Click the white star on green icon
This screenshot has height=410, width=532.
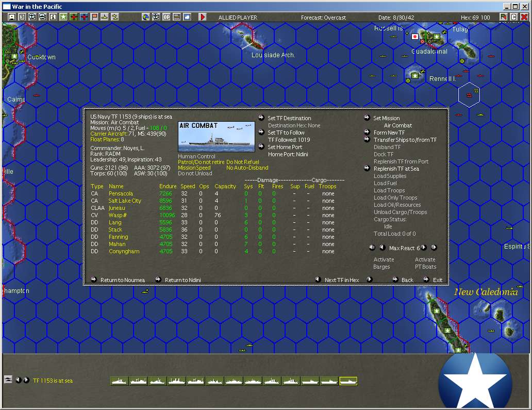pyautogui.click(x=63, y=17)
